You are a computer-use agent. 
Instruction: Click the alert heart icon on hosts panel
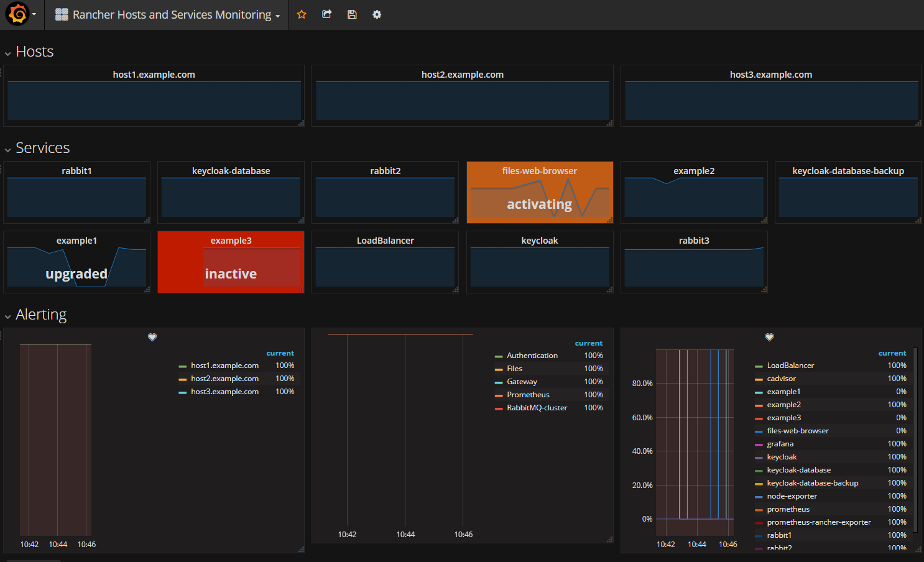[152, 337]
